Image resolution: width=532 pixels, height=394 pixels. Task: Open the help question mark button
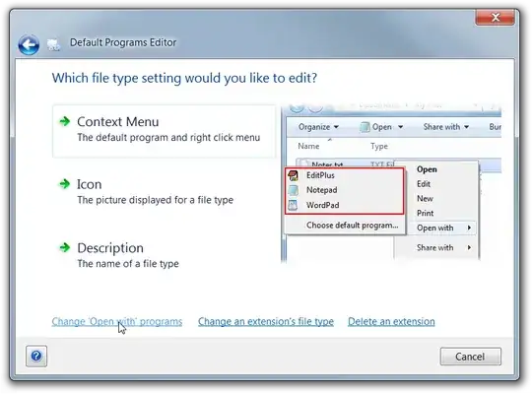click(36, 356)
